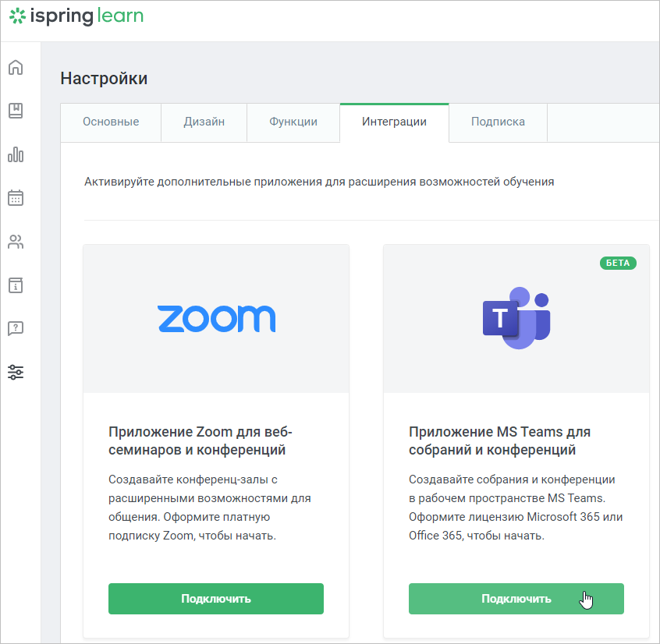Image resolution: width=660 pixels, height=644 pixels.
Task: Open the Home section in sidebar
Action: coord(16,67)
